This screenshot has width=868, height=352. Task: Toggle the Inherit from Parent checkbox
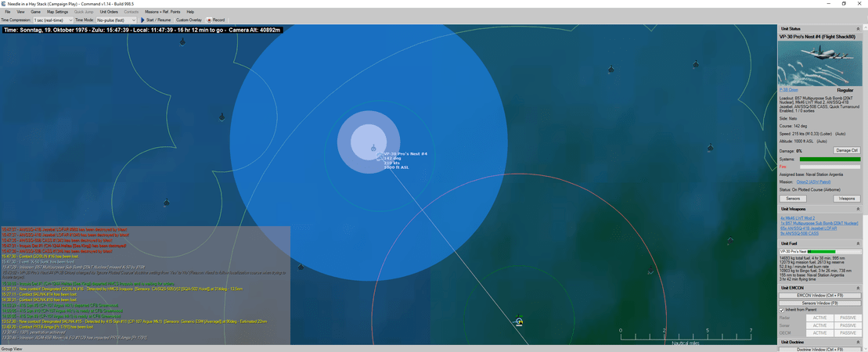pos(781,310)
